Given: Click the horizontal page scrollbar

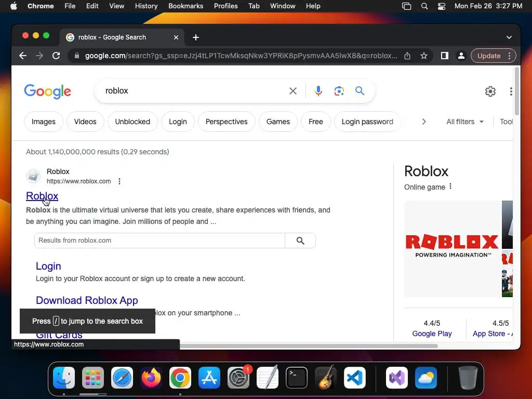Looking at the screenshot, I should click(309, 346).
